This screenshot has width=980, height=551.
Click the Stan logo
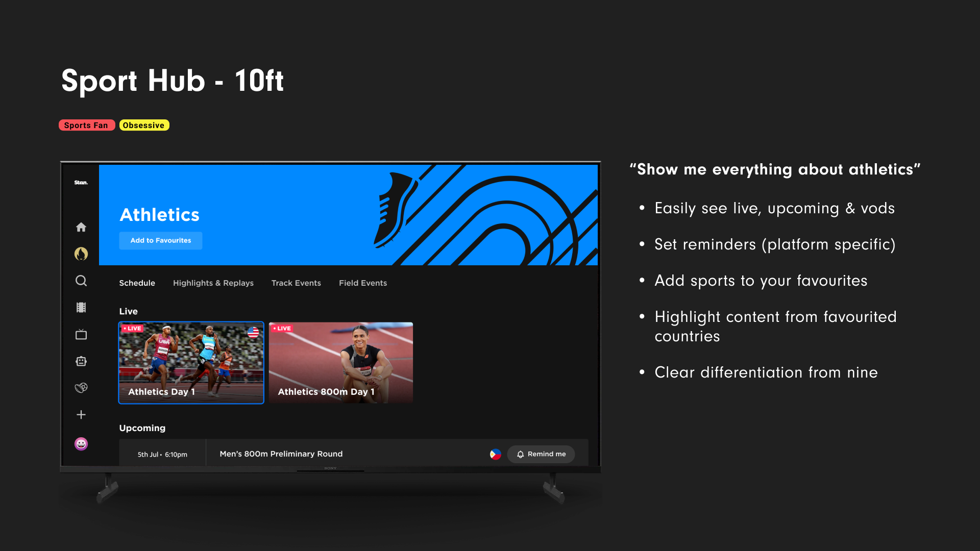(x=81, y=182)
